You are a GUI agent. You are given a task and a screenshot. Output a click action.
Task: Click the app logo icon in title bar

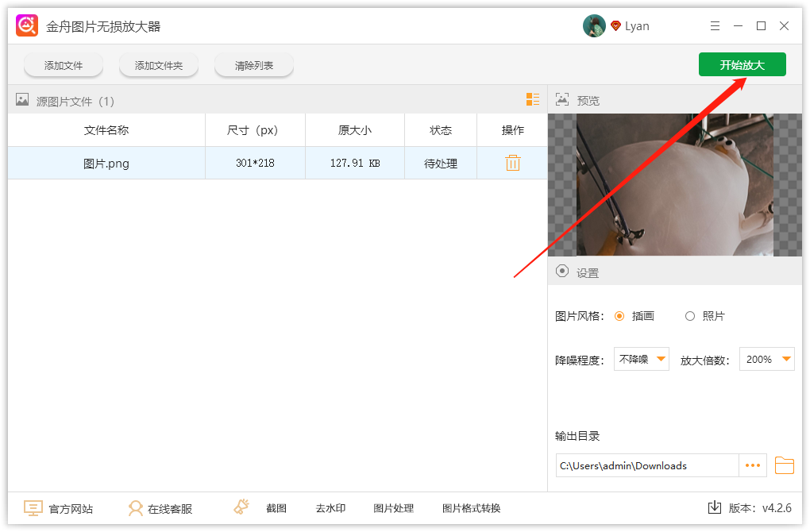[27, 25]
